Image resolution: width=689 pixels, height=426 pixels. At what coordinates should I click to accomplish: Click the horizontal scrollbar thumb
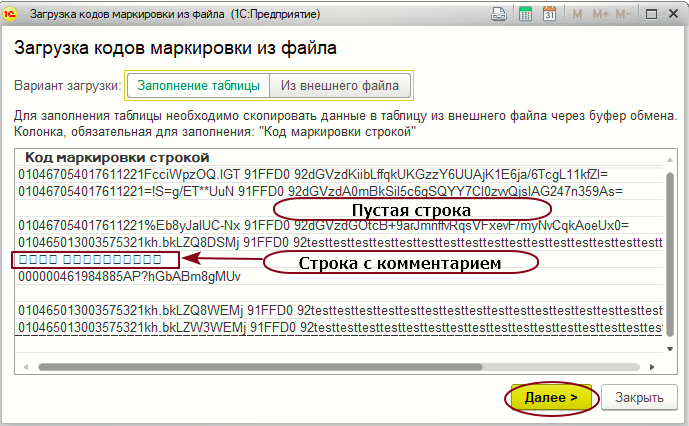pyautogui.click(x=260, y=367)
